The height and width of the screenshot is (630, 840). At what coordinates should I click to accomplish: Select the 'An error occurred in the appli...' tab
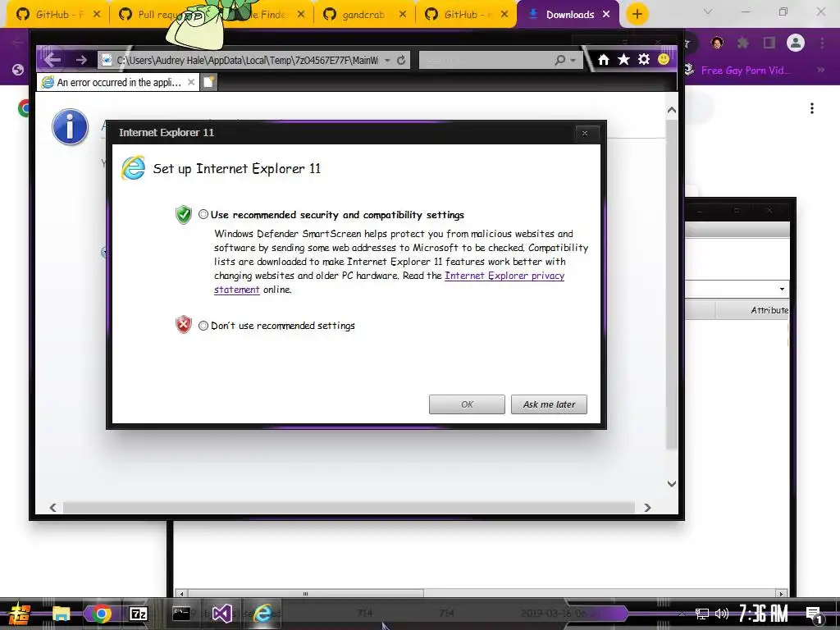(x=118, y=82)
